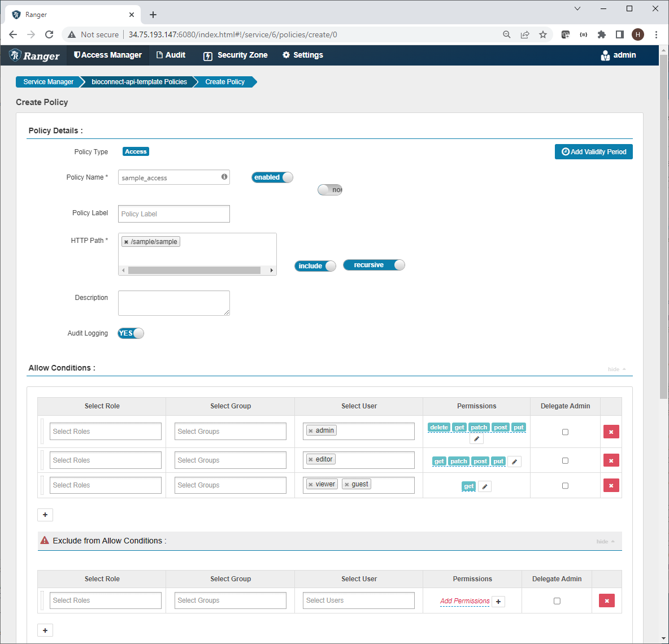Remove guest user from the third row
669x644 pixels.
pyautogui.click(x=347, y=485)
